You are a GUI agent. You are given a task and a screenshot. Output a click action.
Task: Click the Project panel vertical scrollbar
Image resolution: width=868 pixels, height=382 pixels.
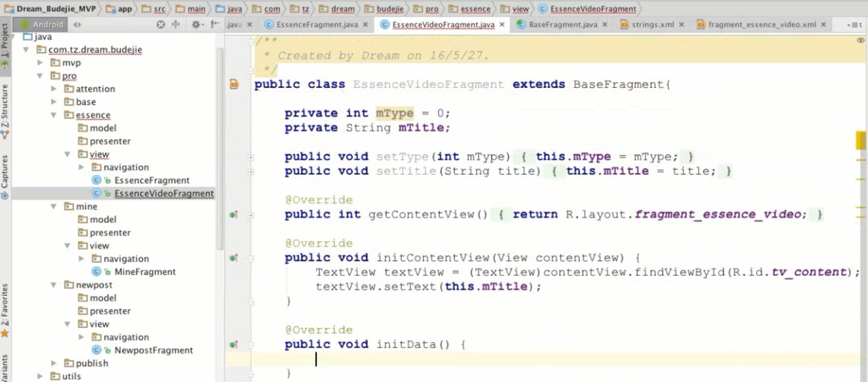click(220, 149)
